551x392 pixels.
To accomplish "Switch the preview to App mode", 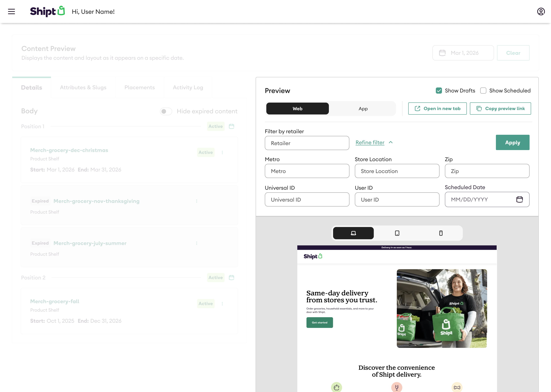I will pos(363,108).
